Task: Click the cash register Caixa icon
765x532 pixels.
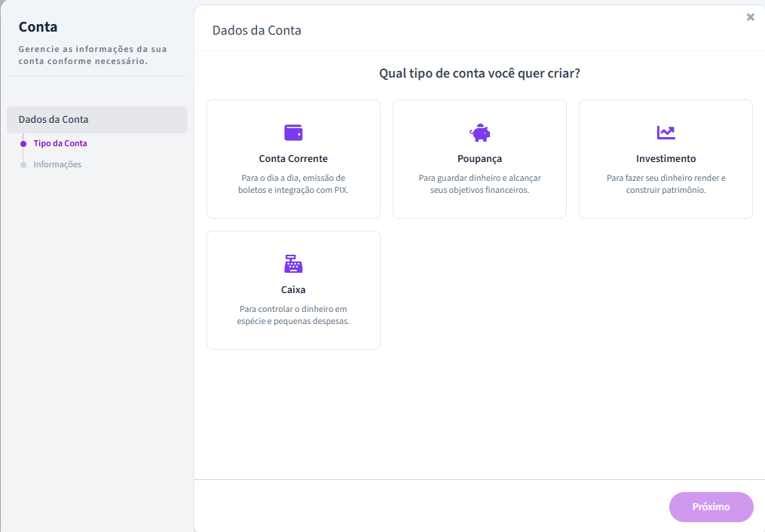Action: pyautogui.click(x=293, y=263)
